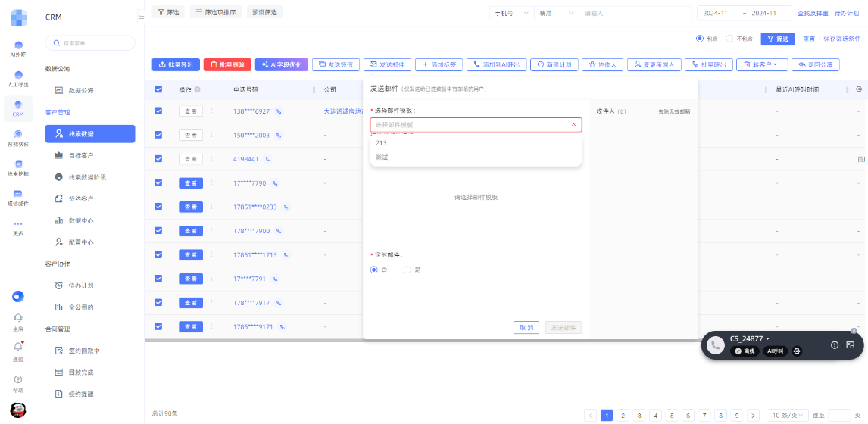
Task: Select the 不包含 radio option
Action: pyautogui.click(x=729, y=39)
